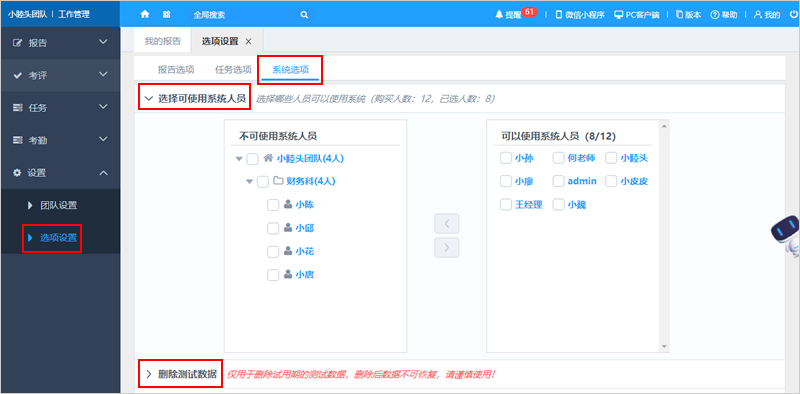Click the folder icon of 财务科

tap(278, 181)
